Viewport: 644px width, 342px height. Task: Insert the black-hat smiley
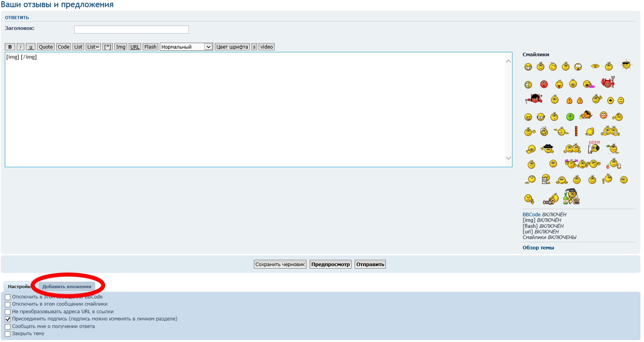[548, 148]
